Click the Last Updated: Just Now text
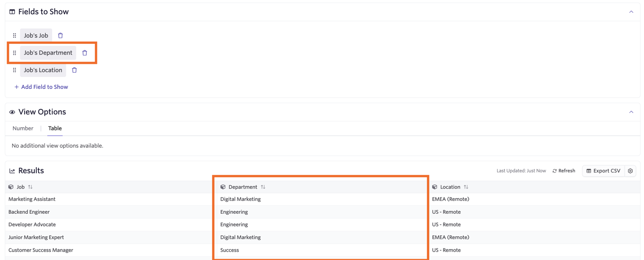This screenshot has height=260, width=644. pyautogui.click(x=521, y=171)
